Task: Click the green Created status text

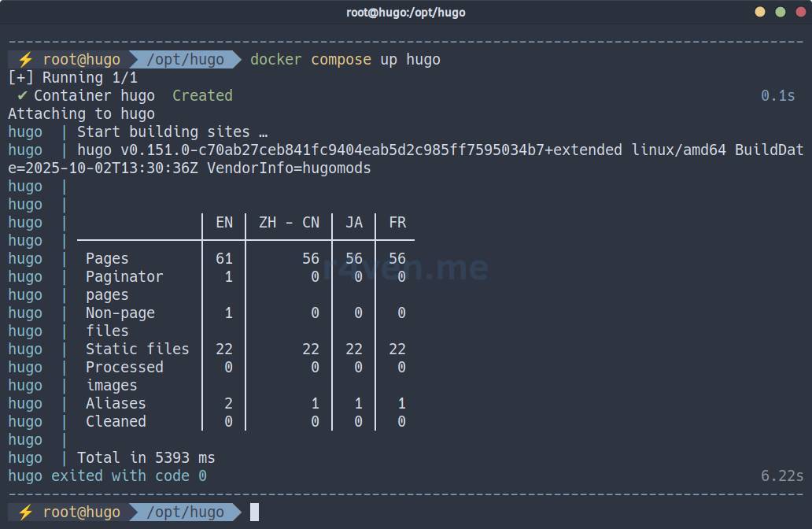Action: [202, 96]
